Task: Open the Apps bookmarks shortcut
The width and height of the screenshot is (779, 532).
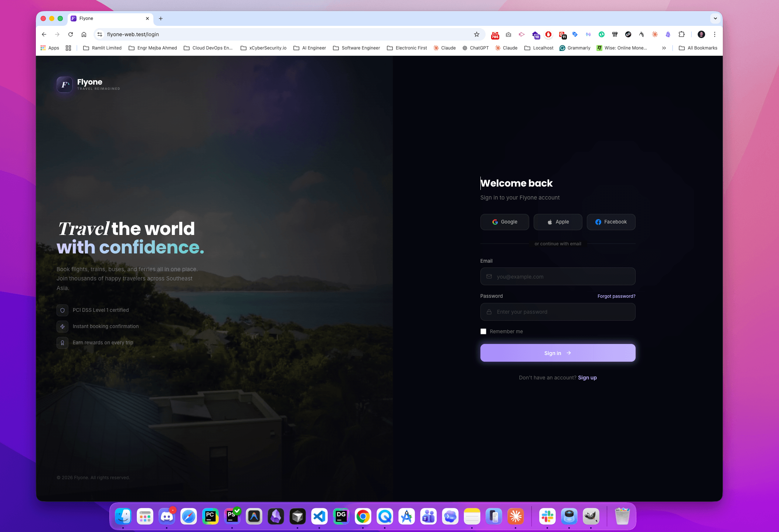Action: (x=50, y=48)
